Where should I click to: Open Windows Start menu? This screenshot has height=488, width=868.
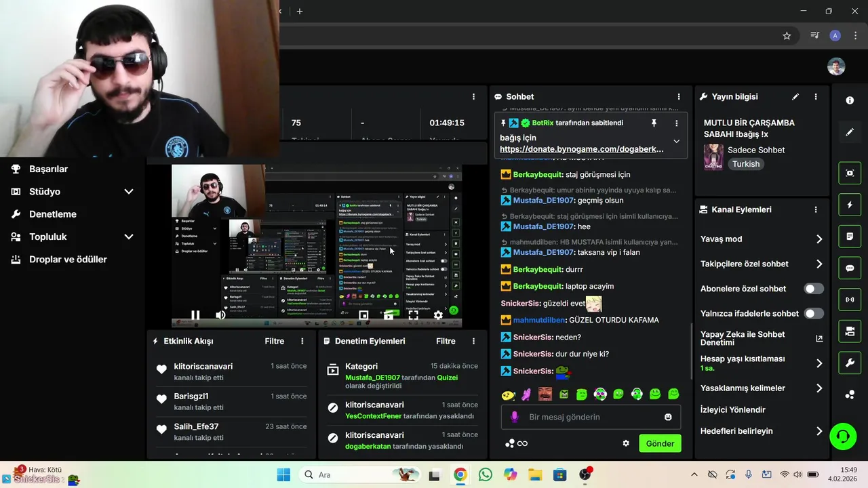click(x=283, y=474)
